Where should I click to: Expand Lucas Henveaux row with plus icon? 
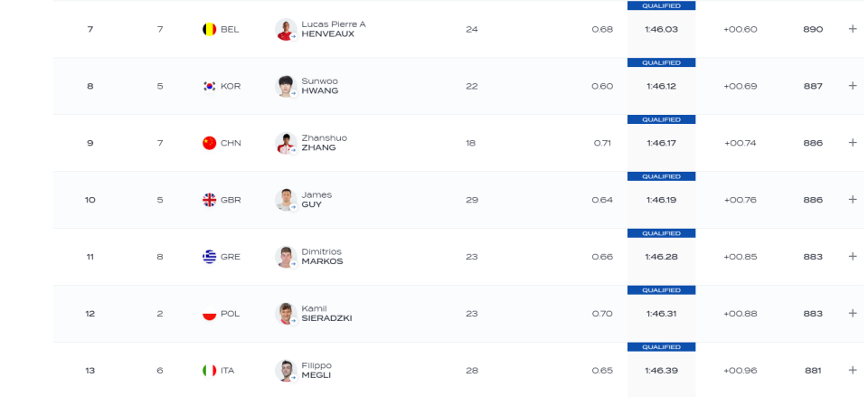(853, 29)
